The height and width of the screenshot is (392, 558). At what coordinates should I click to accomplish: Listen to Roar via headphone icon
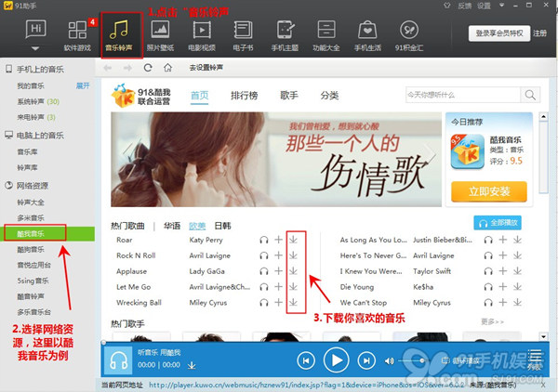264,240
